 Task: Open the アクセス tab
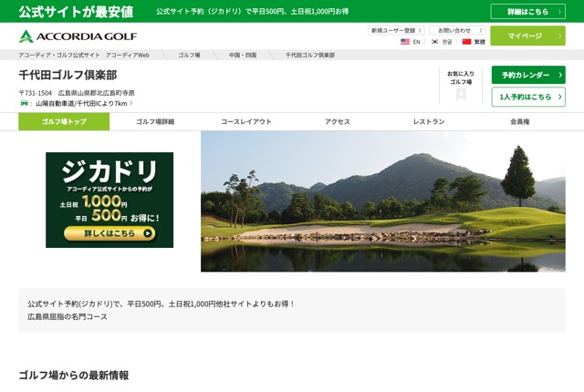338,121
